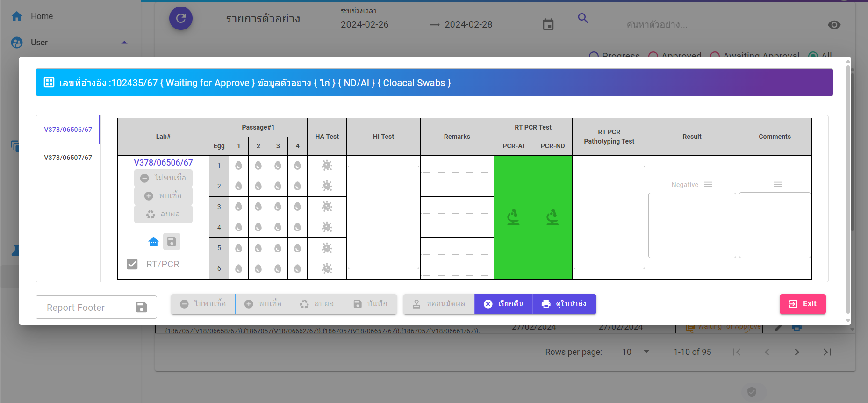Image resolution: width=868 pixels, height=403 pixels.
Task: Click the magnifier search icon
Action: tap(582, 18)
